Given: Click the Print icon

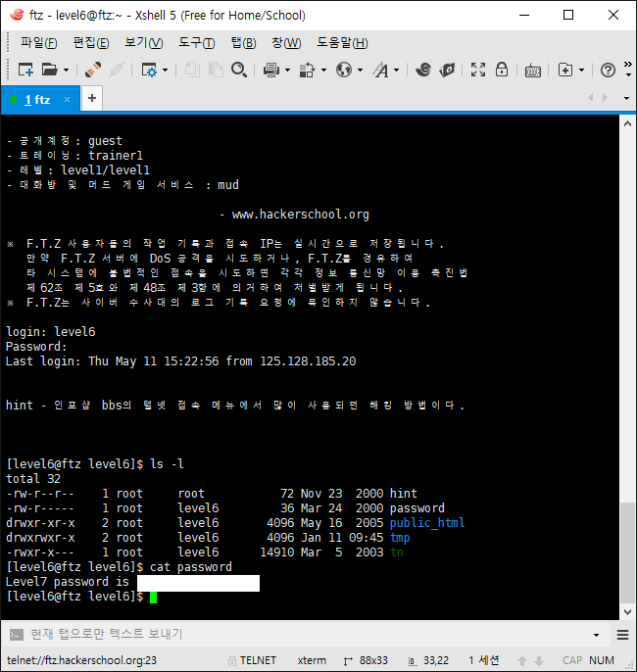Looking at the screenshot, I should [271, 70].
